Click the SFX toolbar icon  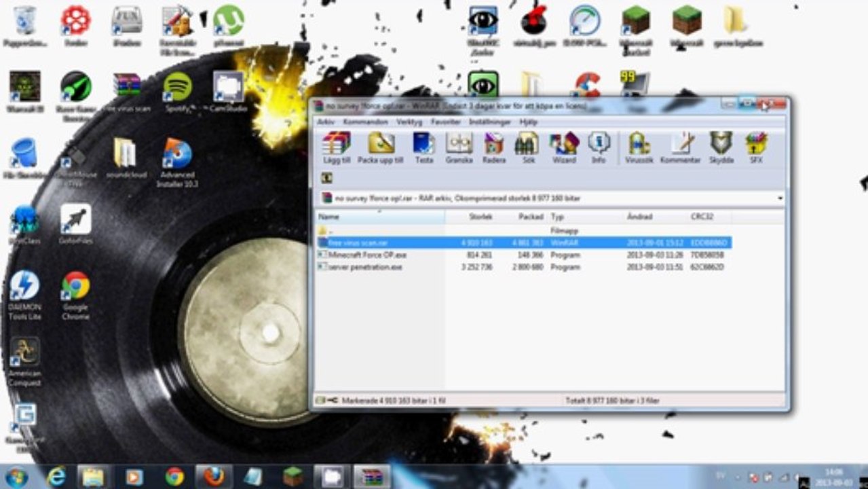756,147
